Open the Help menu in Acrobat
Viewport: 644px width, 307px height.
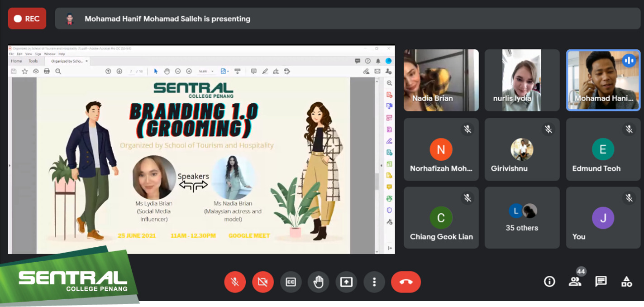tap(62, 54)
